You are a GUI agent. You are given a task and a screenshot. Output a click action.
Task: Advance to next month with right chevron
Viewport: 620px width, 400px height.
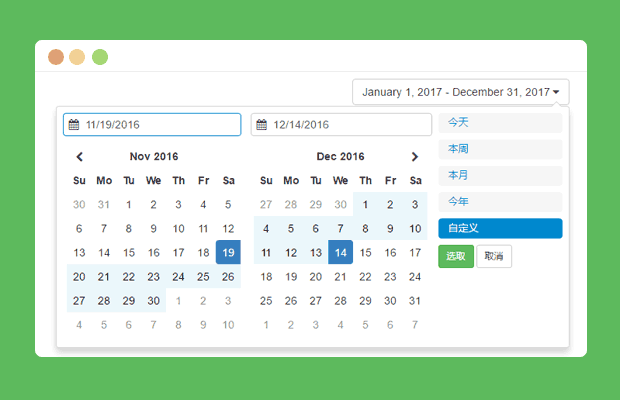(x=414, y=157)
